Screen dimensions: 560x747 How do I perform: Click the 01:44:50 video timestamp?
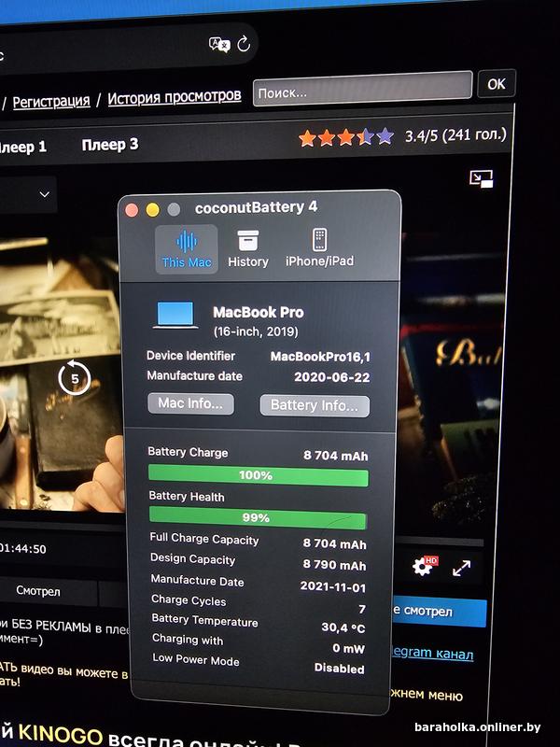24,549
